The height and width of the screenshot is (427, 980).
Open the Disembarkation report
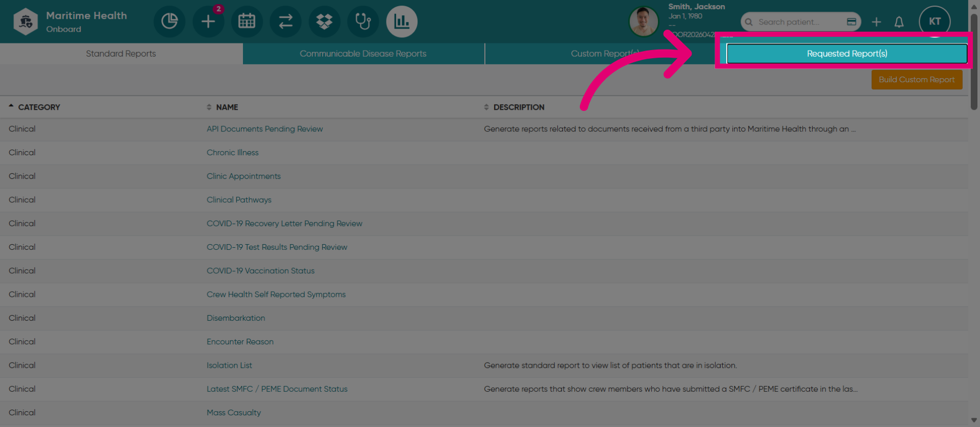click(x=236, y=318)
